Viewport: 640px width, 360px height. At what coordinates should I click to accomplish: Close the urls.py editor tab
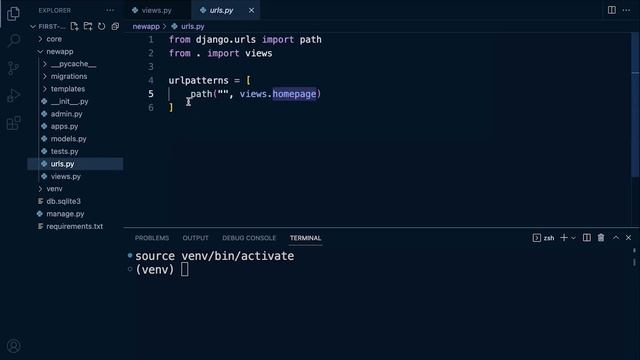click(x=251, y=10)
